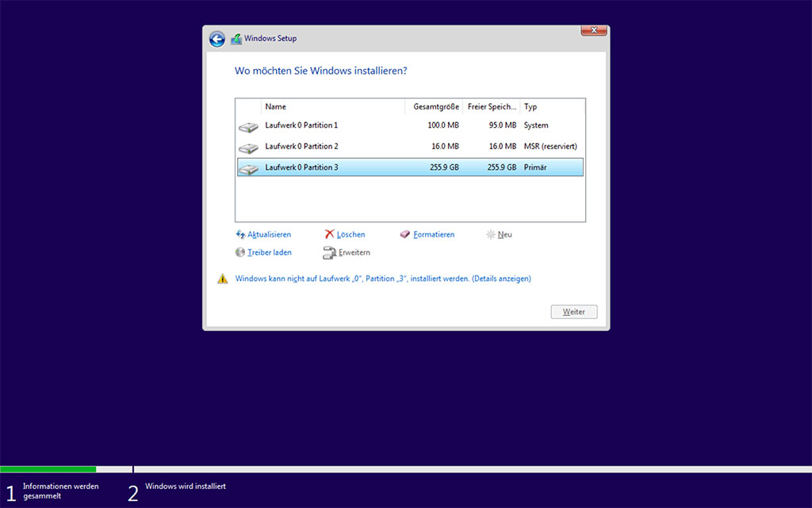The height and width of the screenshot is (508, 812).
Task: Click the green setup progress bar
Action: pyautogui.click(x=48, y=469)
